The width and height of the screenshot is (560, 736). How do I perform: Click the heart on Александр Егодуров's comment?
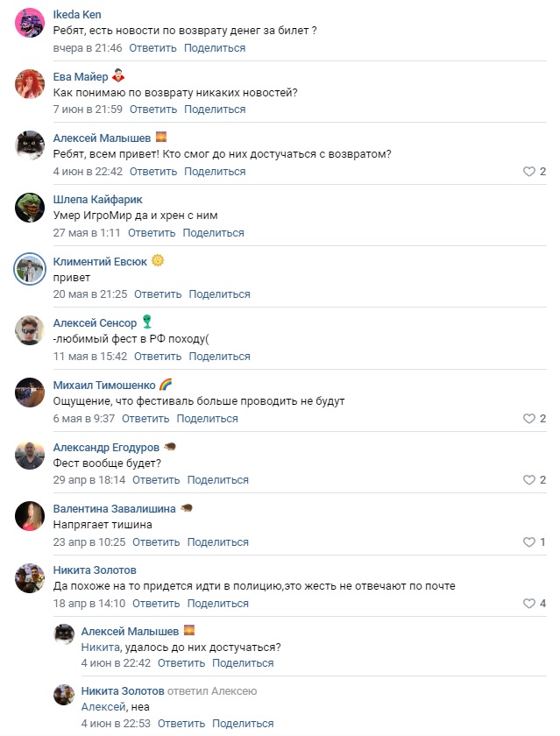[x=529, y=480]
